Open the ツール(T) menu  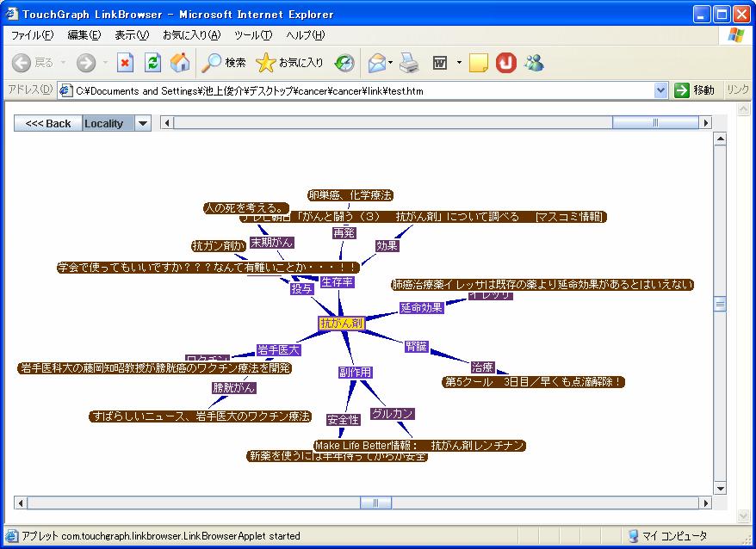coord(252,35)
